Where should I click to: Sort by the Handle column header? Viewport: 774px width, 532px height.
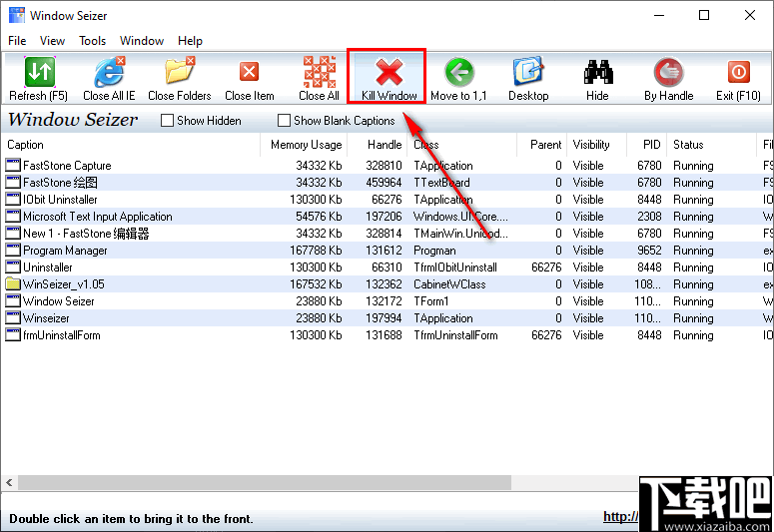[x=377, y=145]
